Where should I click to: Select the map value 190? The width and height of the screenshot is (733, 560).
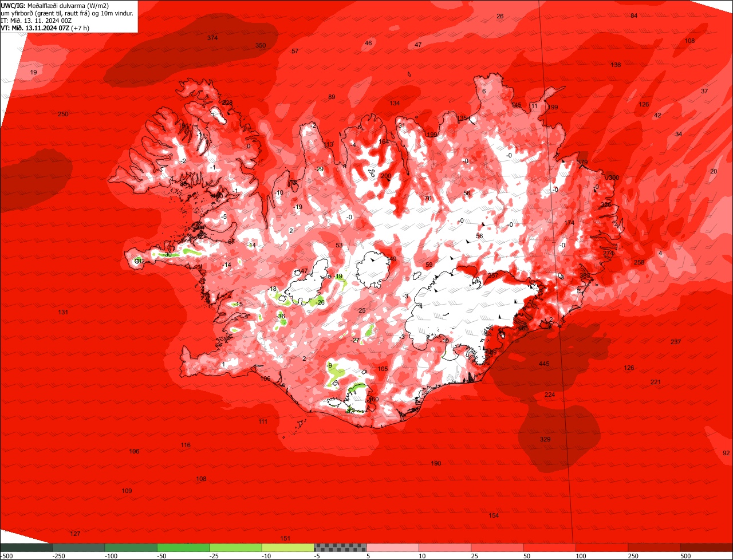tap(436, 463)
